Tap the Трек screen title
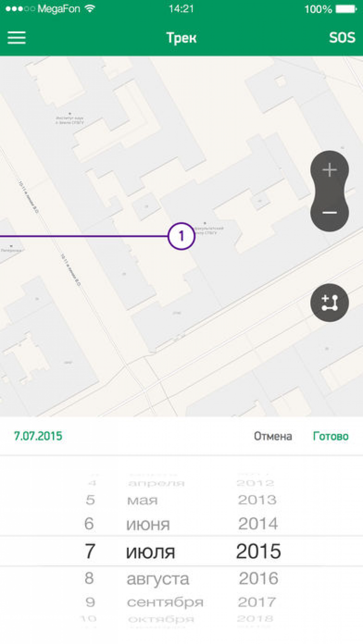This screenshot has width=363, height=644. pyautogui.click(x=181, y=38)
